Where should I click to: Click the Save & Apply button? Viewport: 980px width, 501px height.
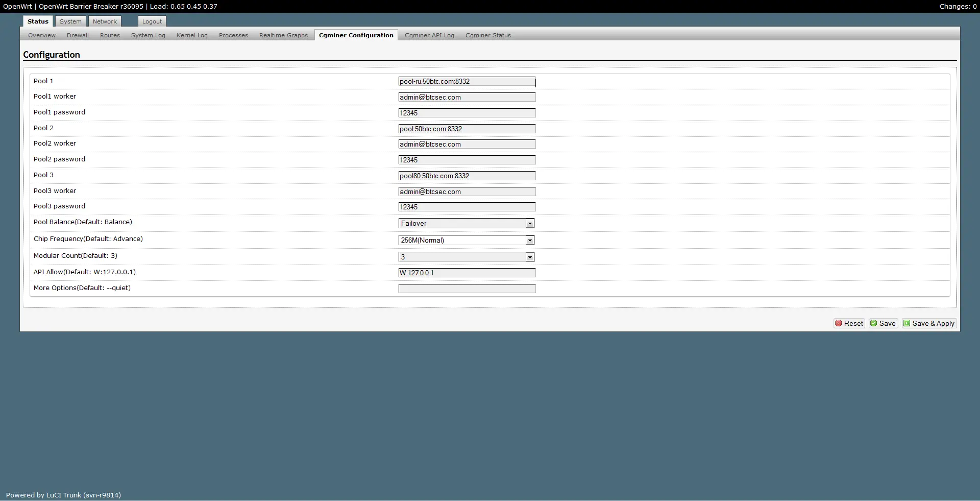pyautogui.click(x=929, y=323)
